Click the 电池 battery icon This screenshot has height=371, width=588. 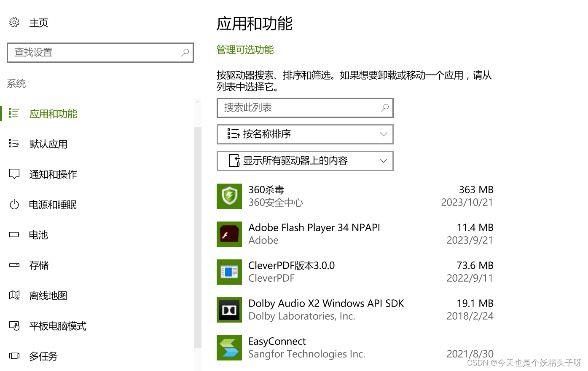coord(14,235)
